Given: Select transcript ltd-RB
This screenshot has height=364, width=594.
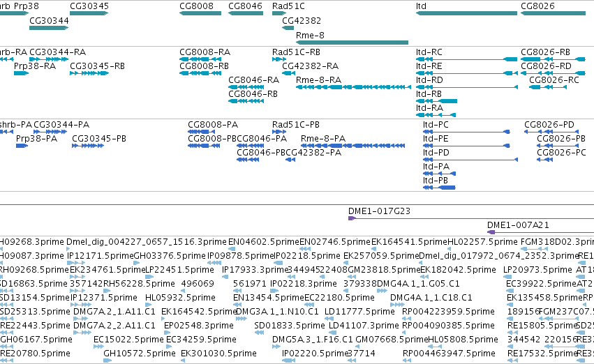Looking at the screenshot, I should (436, 101).
